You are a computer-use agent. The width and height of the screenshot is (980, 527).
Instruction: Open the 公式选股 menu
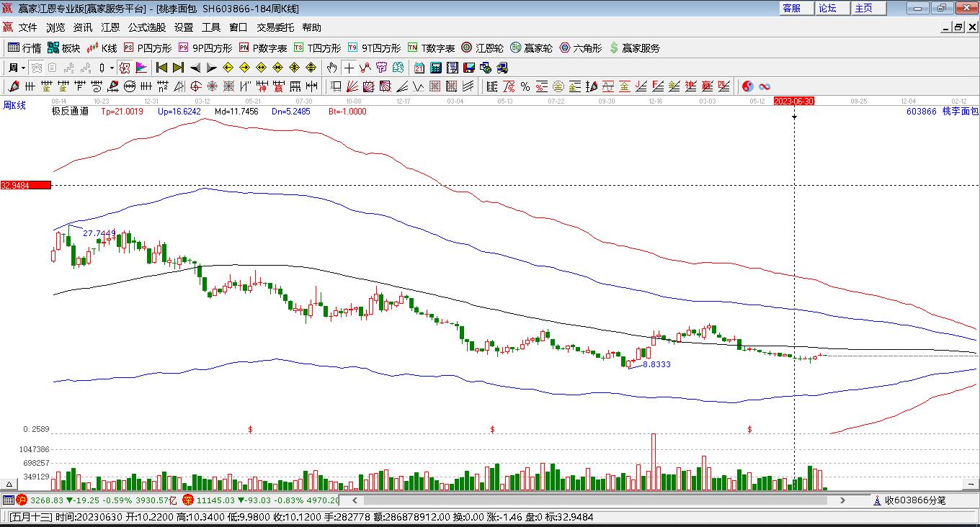(147, 27)
